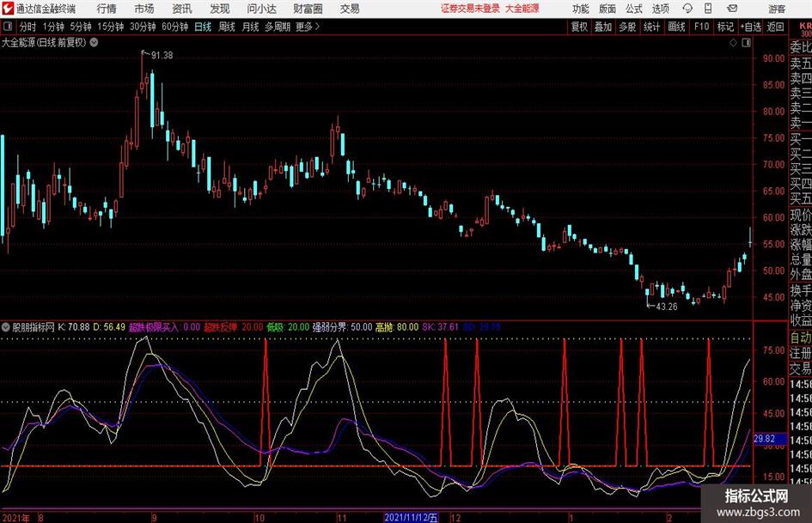Click the 叠加 overlay toolbar button
Screen dimensions: 812x523
[x=603, y=27]
